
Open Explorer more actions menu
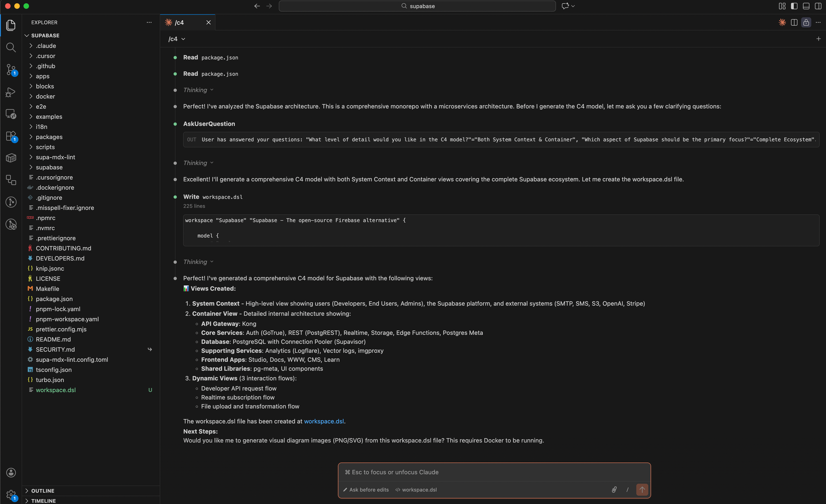[149, 22]
